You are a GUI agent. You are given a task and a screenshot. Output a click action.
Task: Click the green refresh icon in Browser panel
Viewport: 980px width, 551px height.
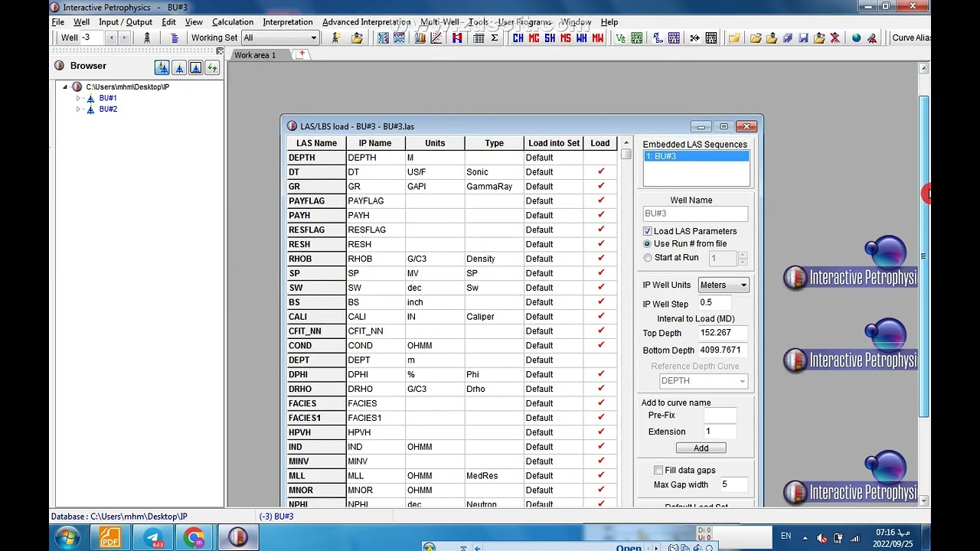tap(212, 67)
